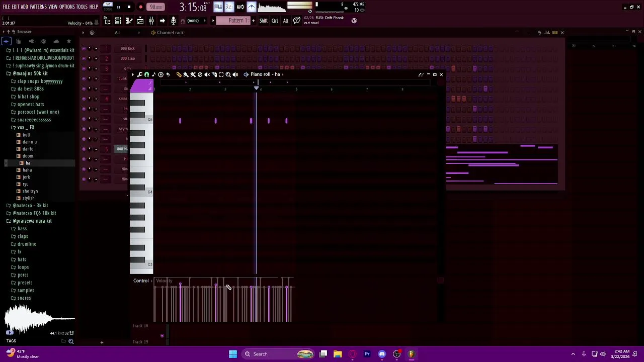Open Premiere Pro from the taskbar

click(367, 354)
